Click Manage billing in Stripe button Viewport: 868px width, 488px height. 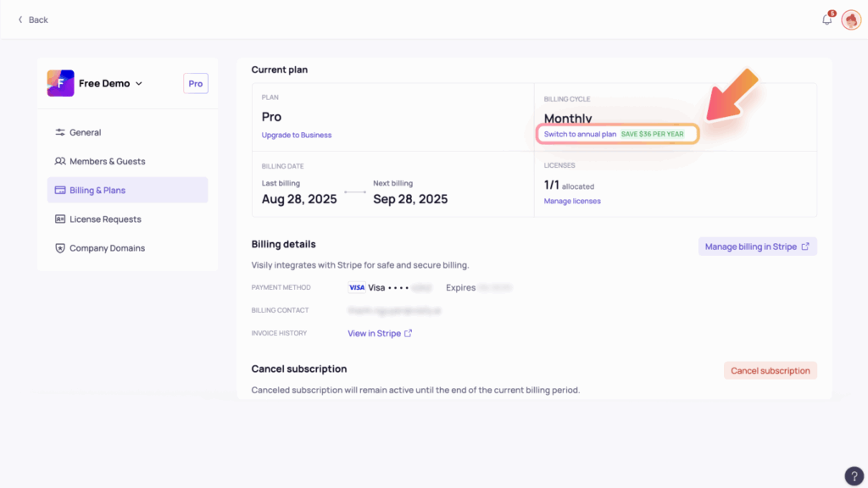(x=757, y=247)
